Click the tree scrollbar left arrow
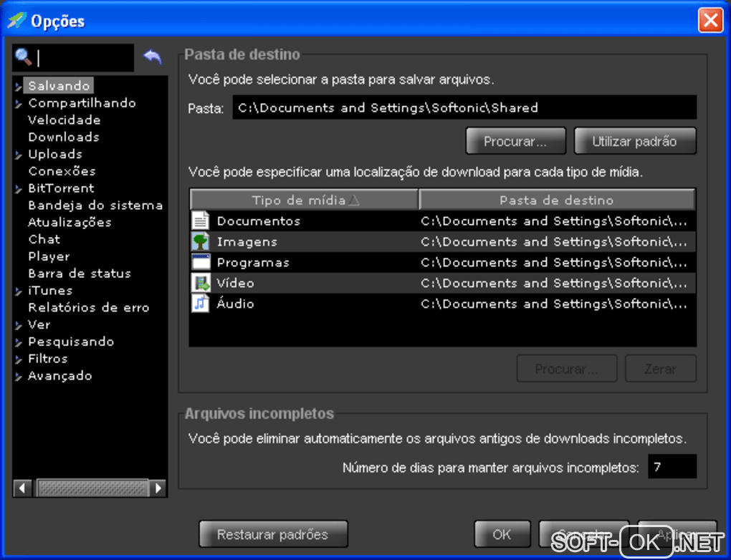731x560 pixels. point(22,488)
